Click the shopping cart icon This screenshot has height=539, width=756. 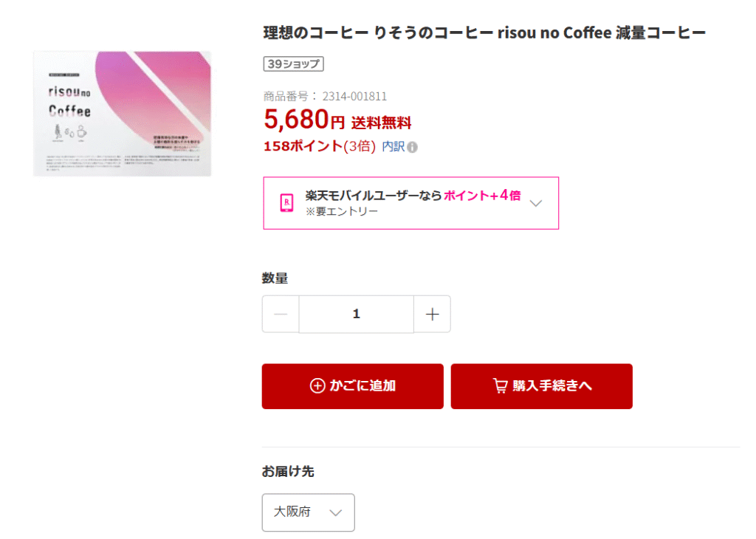click(501, 386)
